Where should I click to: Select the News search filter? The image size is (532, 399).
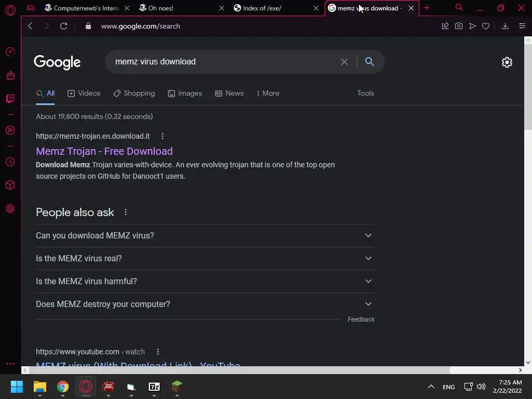tap(229, 94)
